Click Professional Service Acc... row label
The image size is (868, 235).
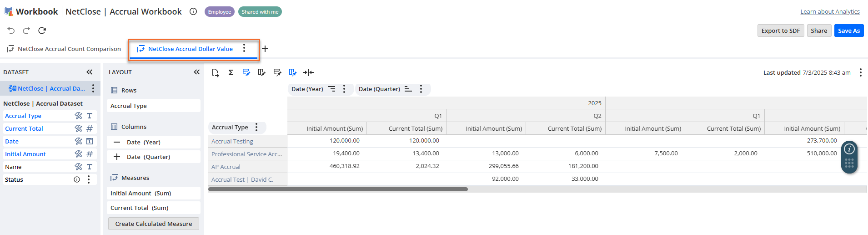[x=246, y=154]
